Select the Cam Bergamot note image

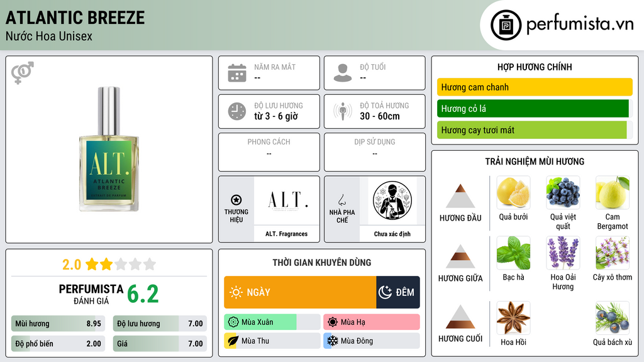tap(613, 192)
